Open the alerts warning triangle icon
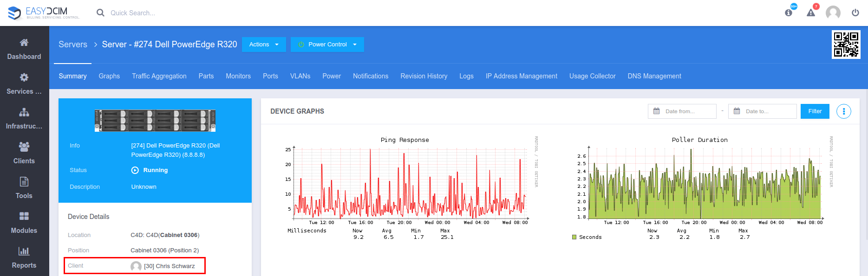Image resolution: width=868 pixels, height=276 pixels. pos(811,13)
